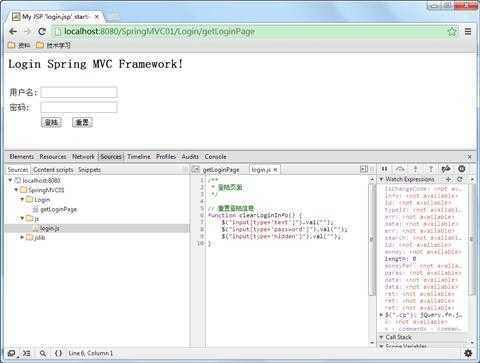Image resolution: width=480 pixels, height=363 pixels.
Task: Switch to Snippets navigator tab
Action: click(x=89, y=170)
